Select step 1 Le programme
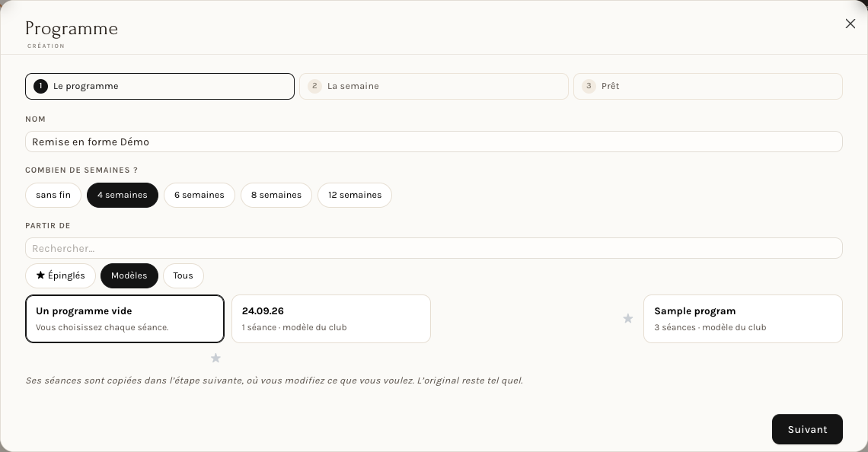The image size is (868, 452). tap(159, 86)
